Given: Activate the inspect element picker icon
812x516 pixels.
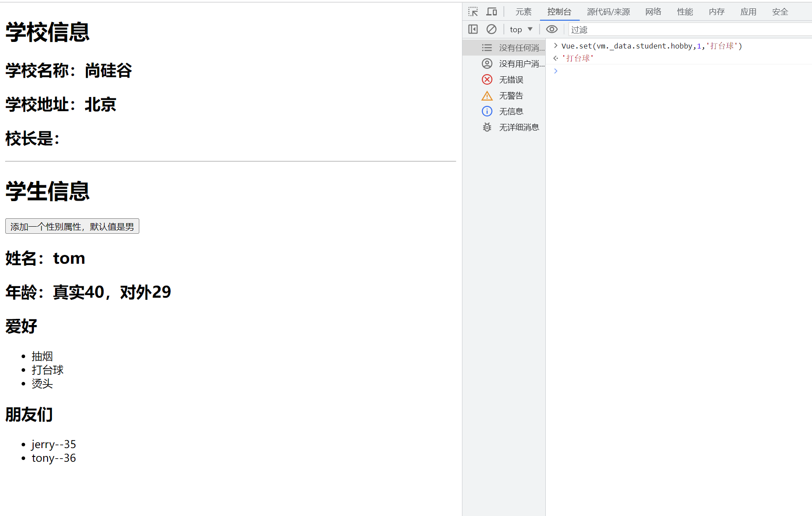Looking at the screenshot, I should point(473,11).
